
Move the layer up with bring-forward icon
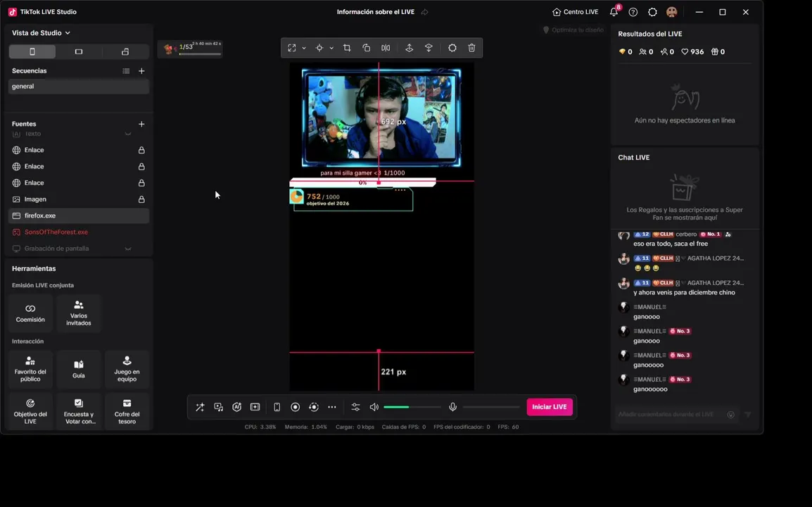pos(409,48)
